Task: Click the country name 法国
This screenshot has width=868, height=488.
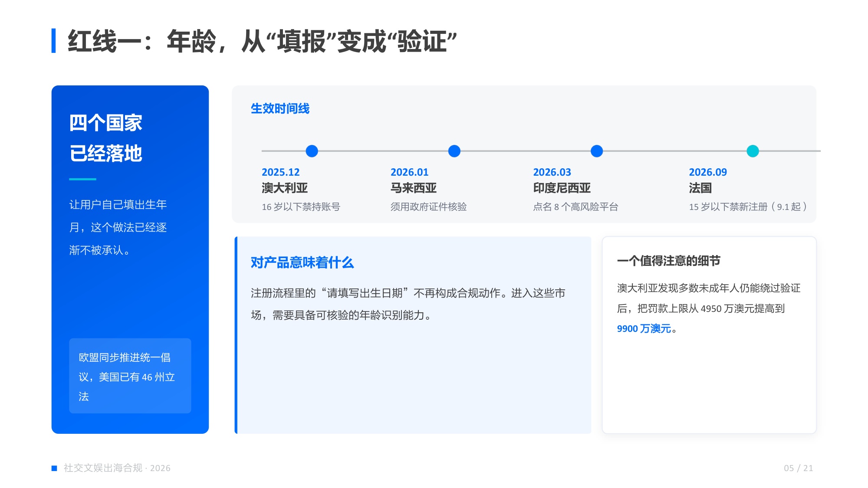Action: click(700, 188)
